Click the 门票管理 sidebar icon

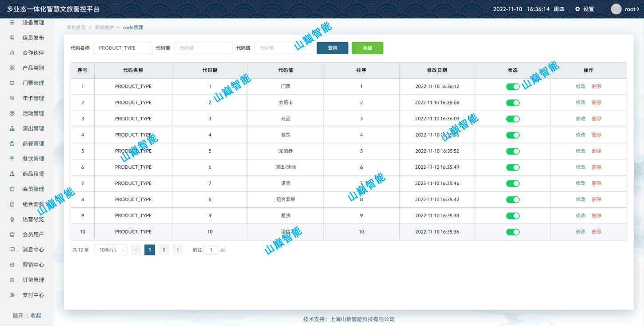click(x=12, y=83)
